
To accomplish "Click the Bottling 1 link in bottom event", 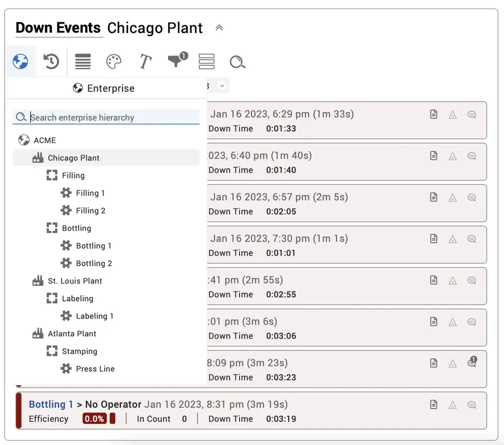I will coord(51,405).
